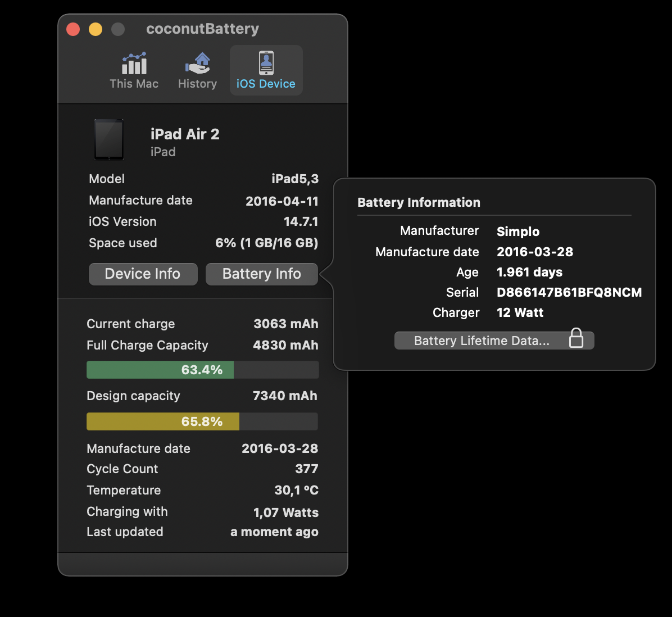672x617 pixels.
Task: Switch to the History tab
Action: pyautogui.click(x=198, y=71)
